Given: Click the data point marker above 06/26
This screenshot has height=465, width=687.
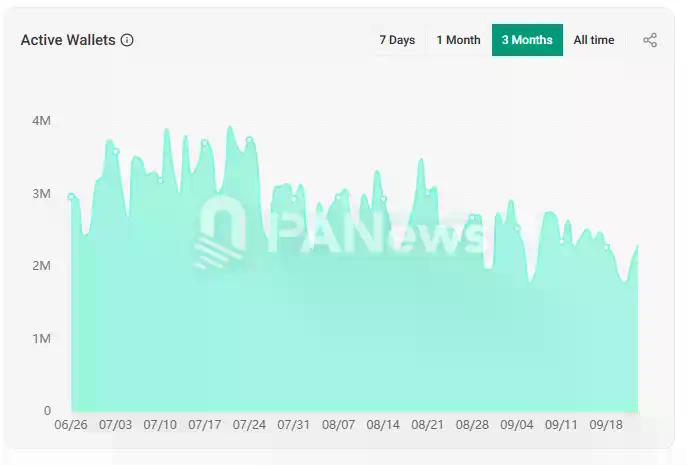Looking at the screenshot, I should pos(71,197).
